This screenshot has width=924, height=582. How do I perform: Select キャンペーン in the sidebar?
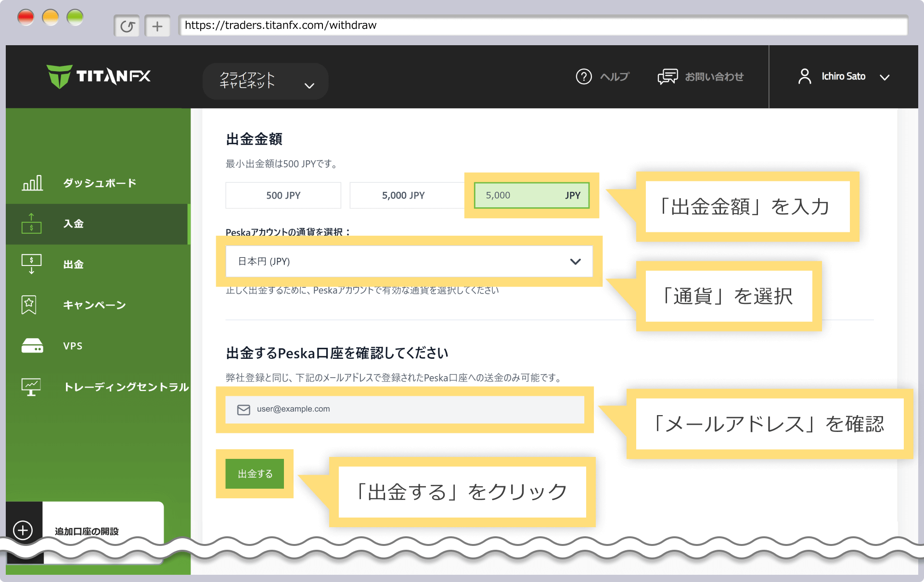point(94,305)
